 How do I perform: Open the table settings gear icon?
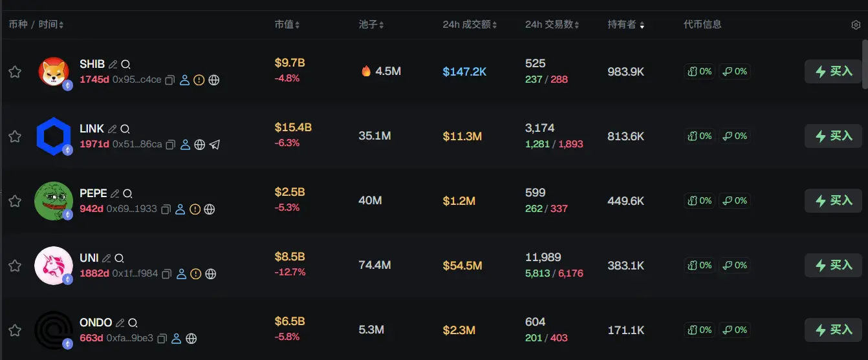856,25
